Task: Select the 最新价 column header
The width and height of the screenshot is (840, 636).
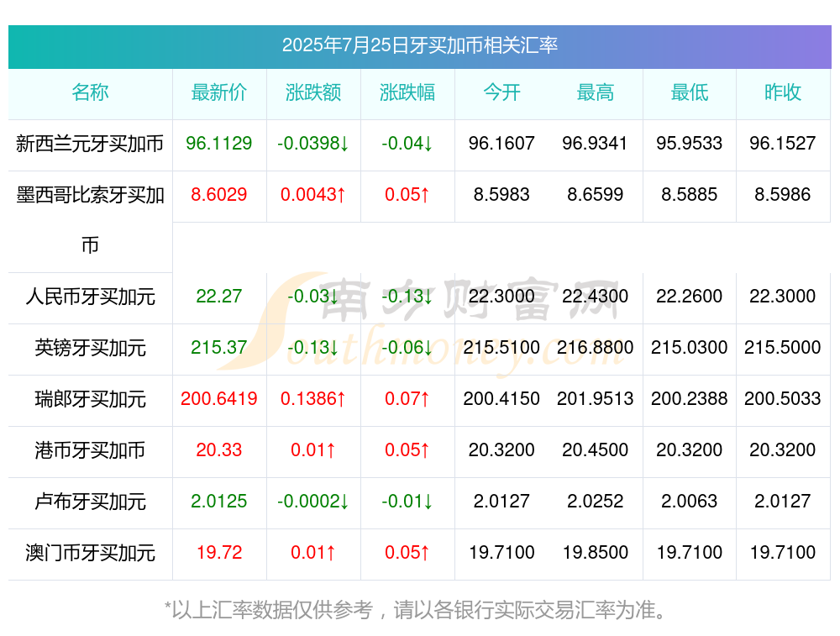Action: pyautogui.click(x=219, y=92)
